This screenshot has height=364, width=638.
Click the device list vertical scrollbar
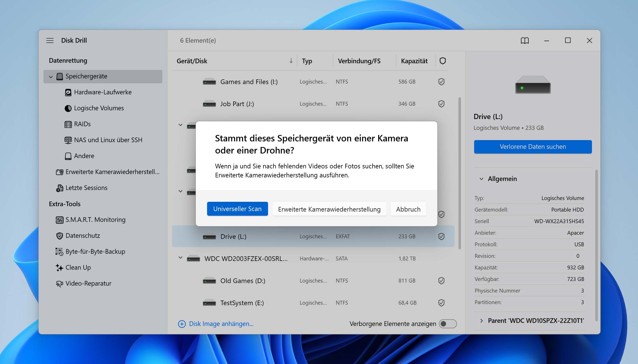(x=459, y=173)
